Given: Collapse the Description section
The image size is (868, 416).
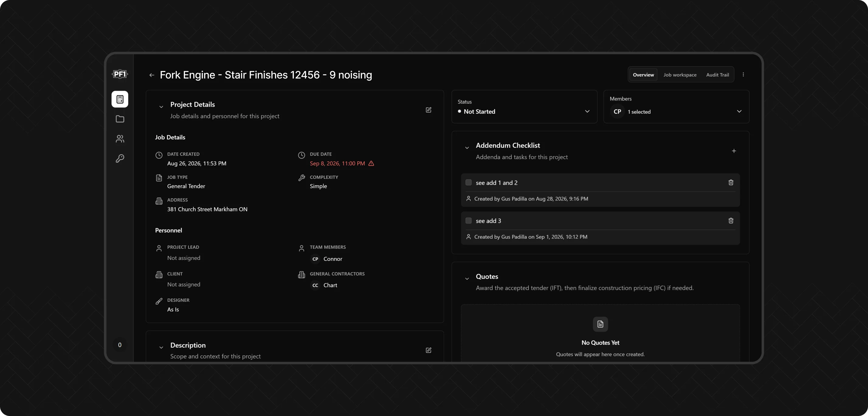Looking at the screenshot, I should pos(161,347).
